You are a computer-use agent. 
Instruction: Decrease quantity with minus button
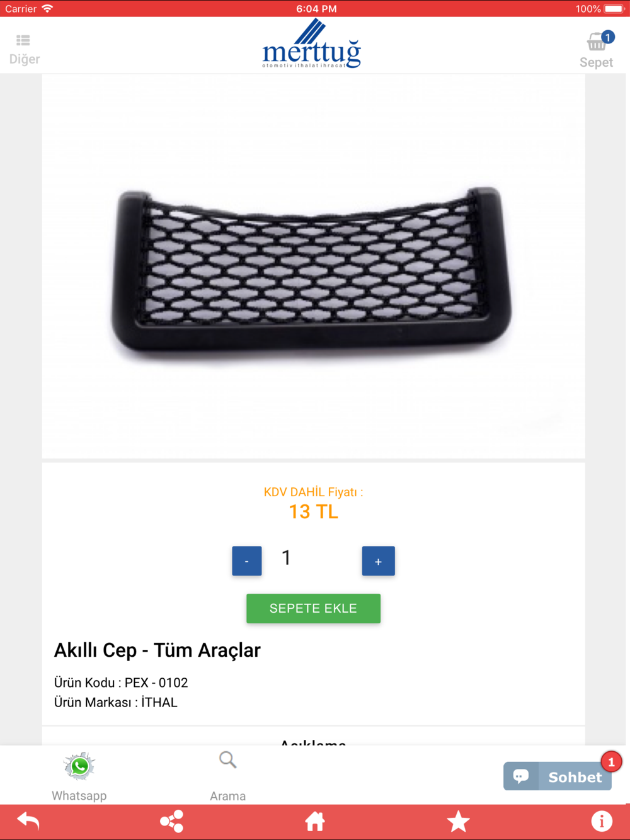247,561
